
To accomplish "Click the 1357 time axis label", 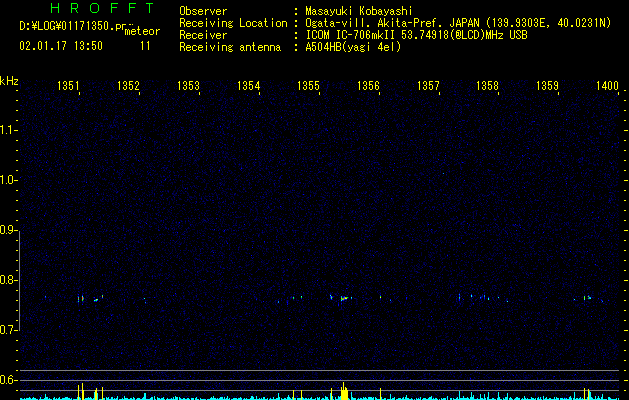I will [x=428, y=86].
